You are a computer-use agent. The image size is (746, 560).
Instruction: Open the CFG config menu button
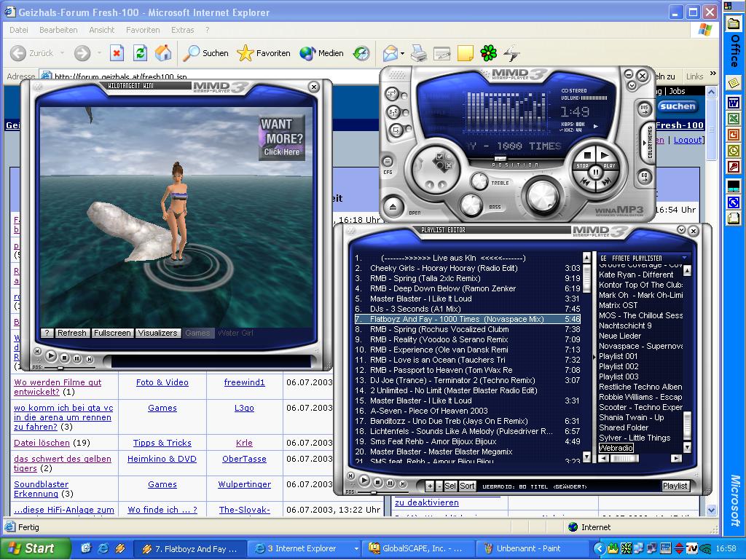(x=388, y=162)
